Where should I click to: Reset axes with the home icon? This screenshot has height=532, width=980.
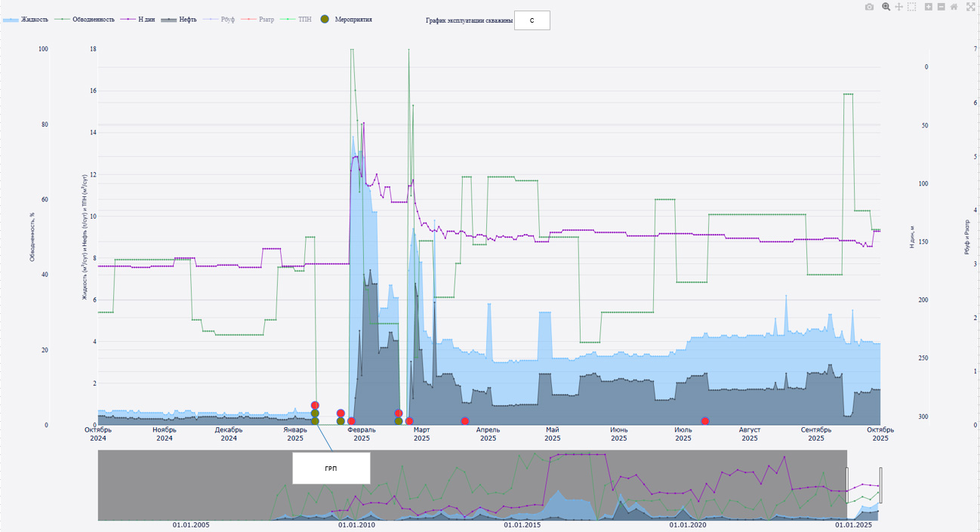(x=954, y=7)
